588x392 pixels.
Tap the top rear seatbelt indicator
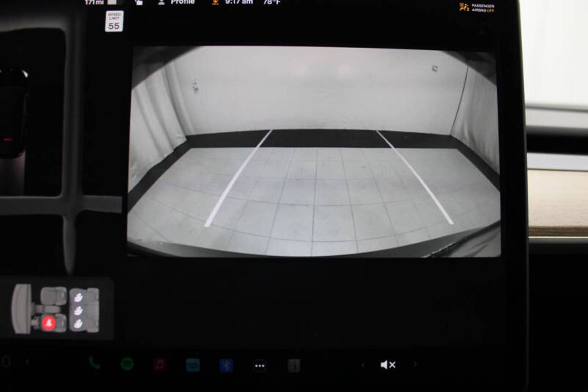[x=79, y=297]
